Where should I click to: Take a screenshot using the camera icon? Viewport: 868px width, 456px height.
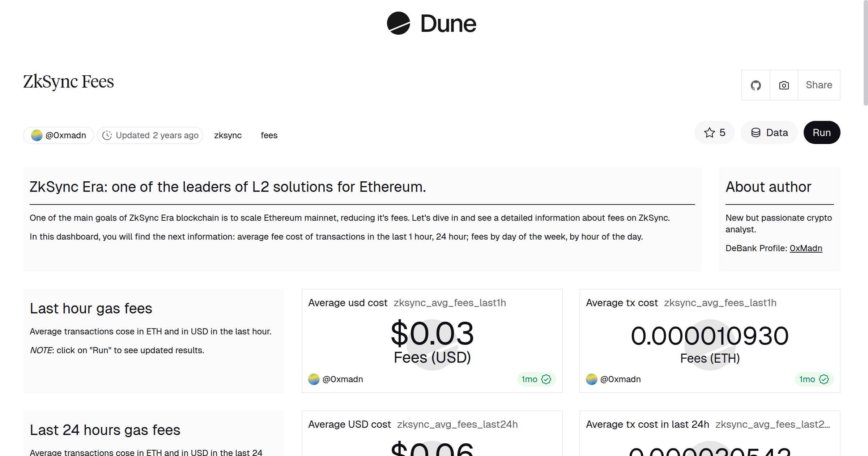pos(783,85)
